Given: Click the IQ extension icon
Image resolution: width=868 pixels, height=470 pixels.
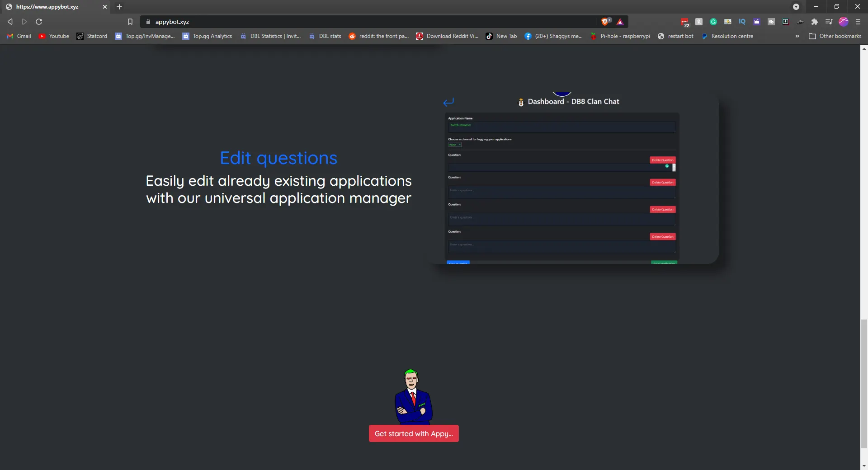Looking at the screenshot, I should (x=742, y=22).
